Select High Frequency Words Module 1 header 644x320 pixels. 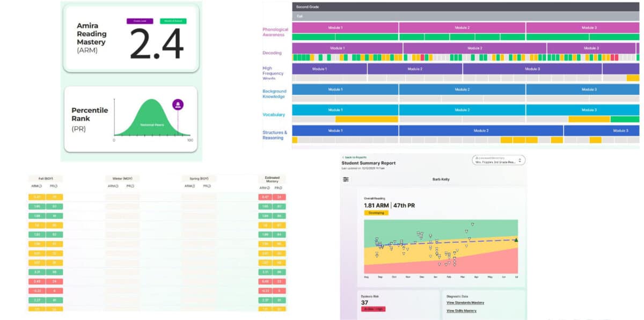[330, 69]
